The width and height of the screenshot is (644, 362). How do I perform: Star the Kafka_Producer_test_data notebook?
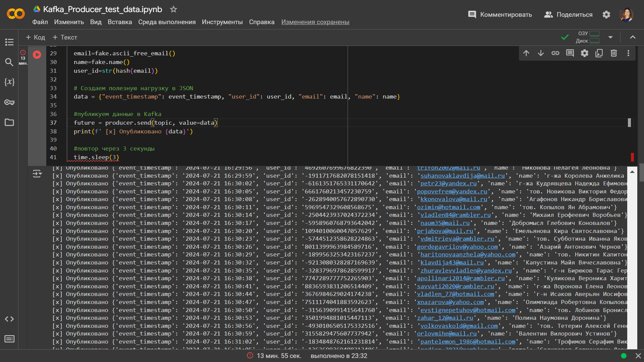[x=173, y=9]
